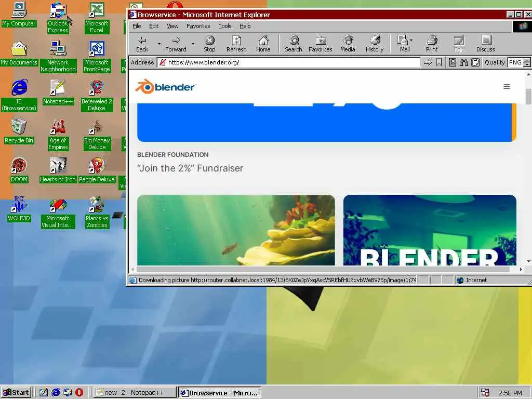Launch Hearts of Iron shortcut
This screenshot has height=399, width=532.
click(x=58, y=170)
